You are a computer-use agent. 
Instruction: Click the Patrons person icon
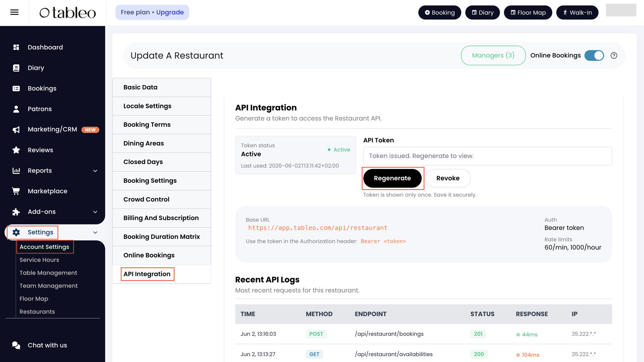point(16,109)
